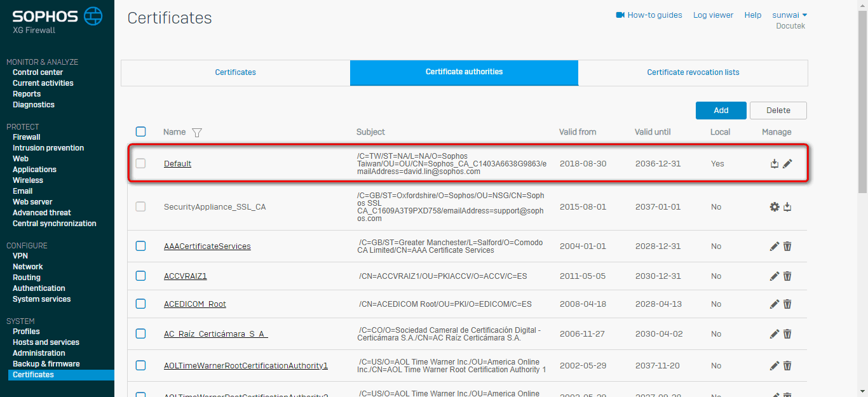This screenshot has width=868, height=397.
Task: Remove ACEDICOM_Root with the trash icon
Action: (x=787, y=304)
